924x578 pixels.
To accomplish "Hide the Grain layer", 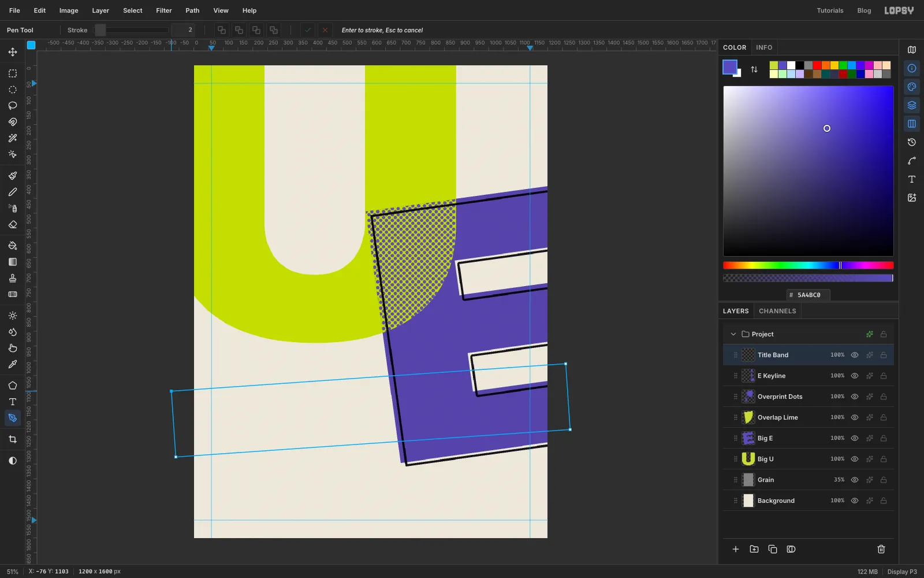I will [x=855, y=480].
